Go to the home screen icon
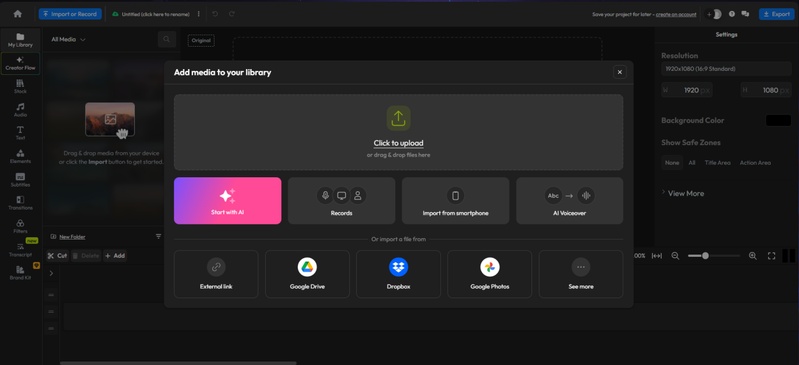Viewport: 799px width, 365px height. (x=17, y=14)
